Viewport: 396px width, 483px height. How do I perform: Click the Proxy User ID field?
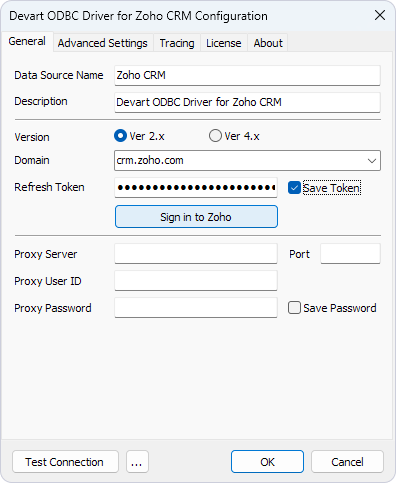pyautogui.click(x=196, y=281)
